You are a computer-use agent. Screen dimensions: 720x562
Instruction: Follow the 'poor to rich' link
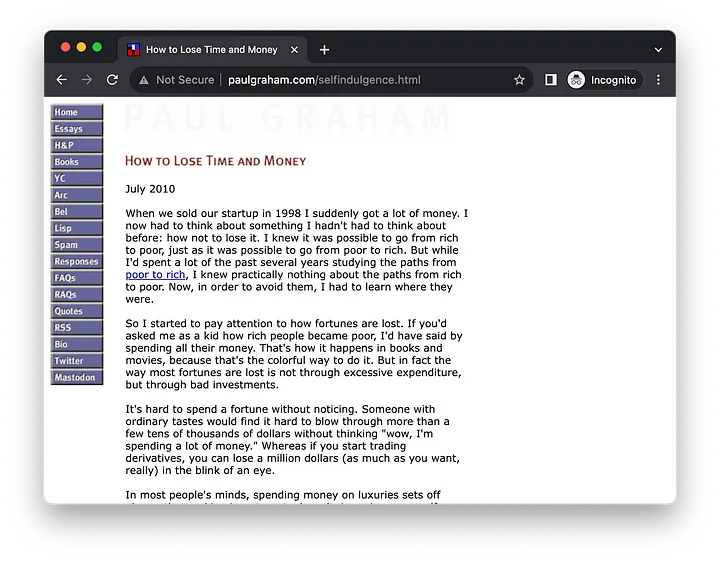pyautogui.click(x=155, y=275)
